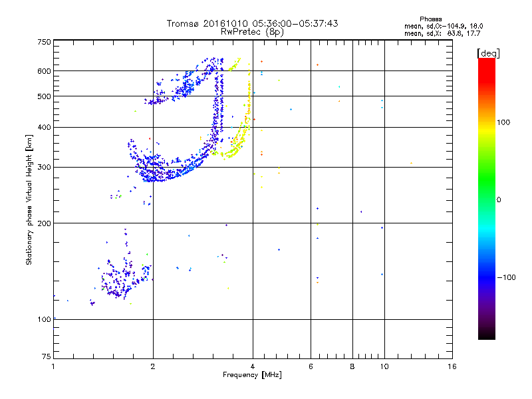Click the x-axis '1' tick label
532x399 pixels.
pyautogui.click(x=53, y=366)
